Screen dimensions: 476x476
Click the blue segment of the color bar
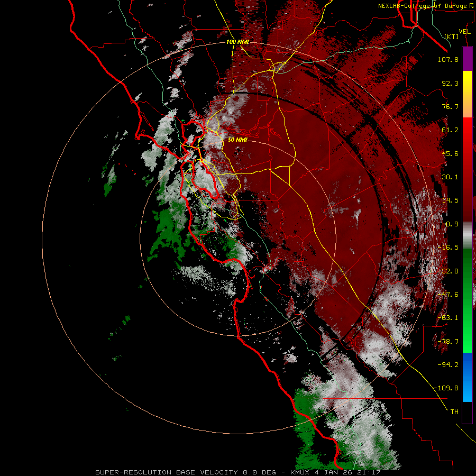[x=467, y=377]
